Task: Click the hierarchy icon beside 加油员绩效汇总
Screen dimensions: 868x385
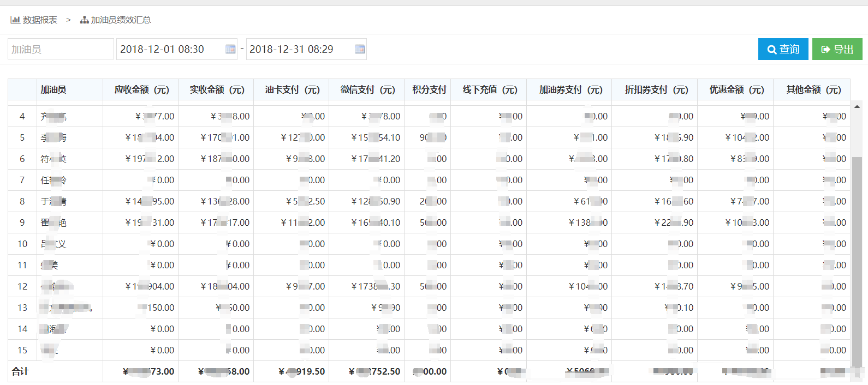Action: [x=84, y=20]
